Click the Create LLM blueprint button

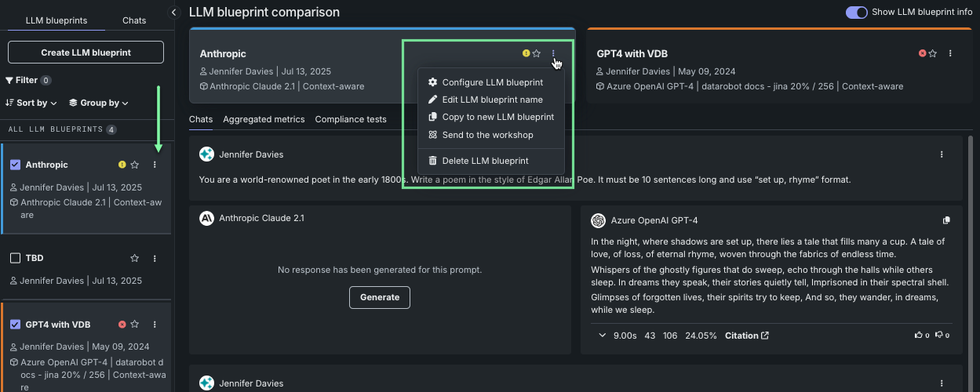coord(86,53)
